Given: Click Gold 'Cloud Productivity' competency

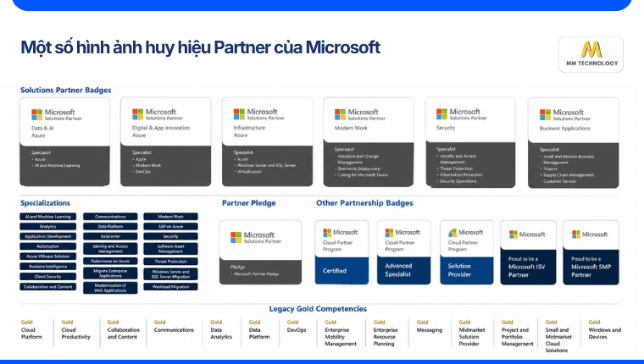Looking at the screenshot, I should [75, 330].
